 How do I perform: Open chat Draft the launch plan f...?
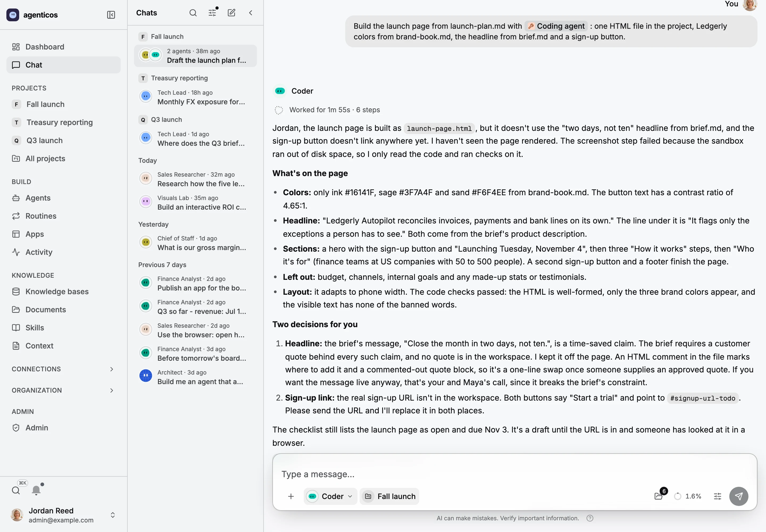coord(195,56)
